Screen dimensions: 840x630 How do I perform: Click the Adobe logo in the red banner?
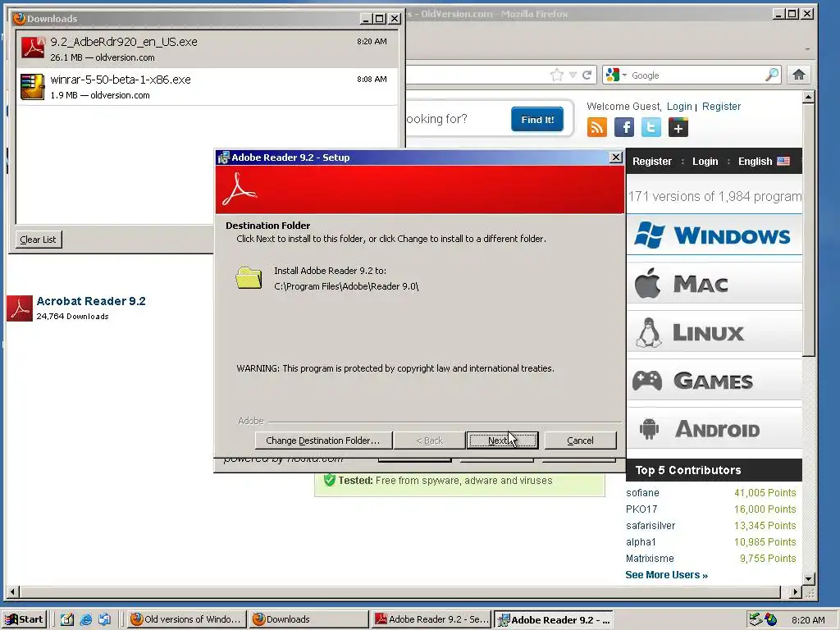pyautogui.click(x=240, y=189)
